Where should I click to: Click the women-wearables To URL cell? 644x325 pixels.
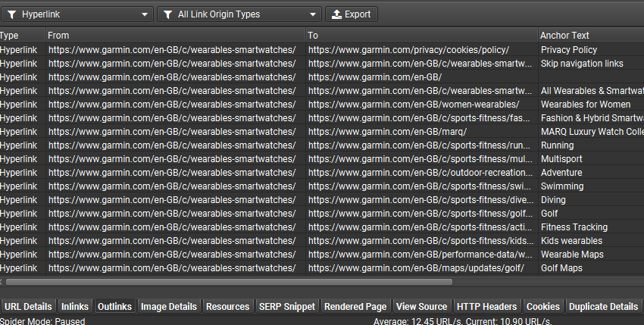[422, 105]
